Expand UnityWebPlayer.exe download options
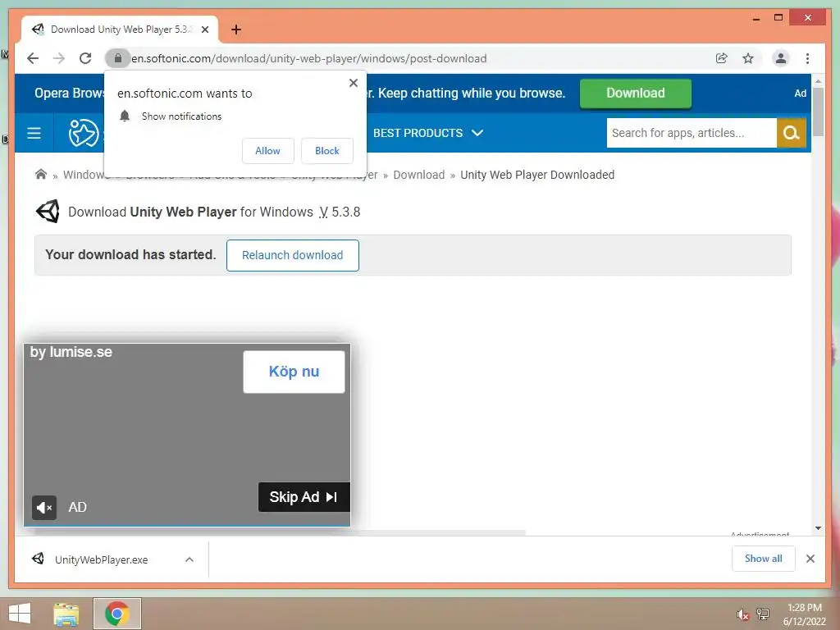840x630 pixels. [189, 559]
